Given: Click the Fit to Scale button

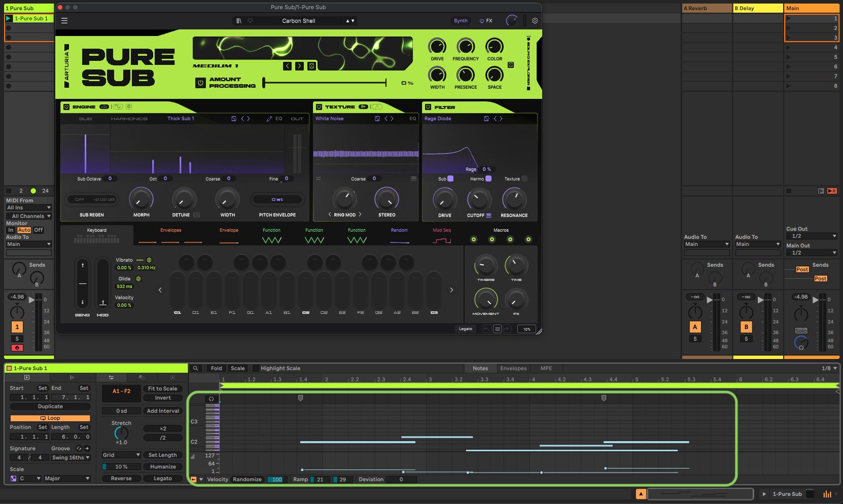Looking at the screenshot, I should (163, 389).
